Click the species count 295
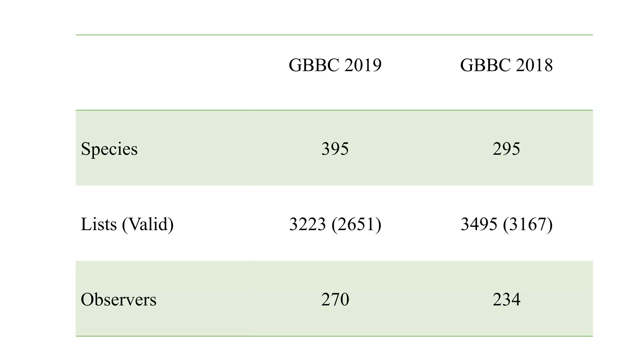Viewport: 644px width, 362px height. click(x=506, y=149)
